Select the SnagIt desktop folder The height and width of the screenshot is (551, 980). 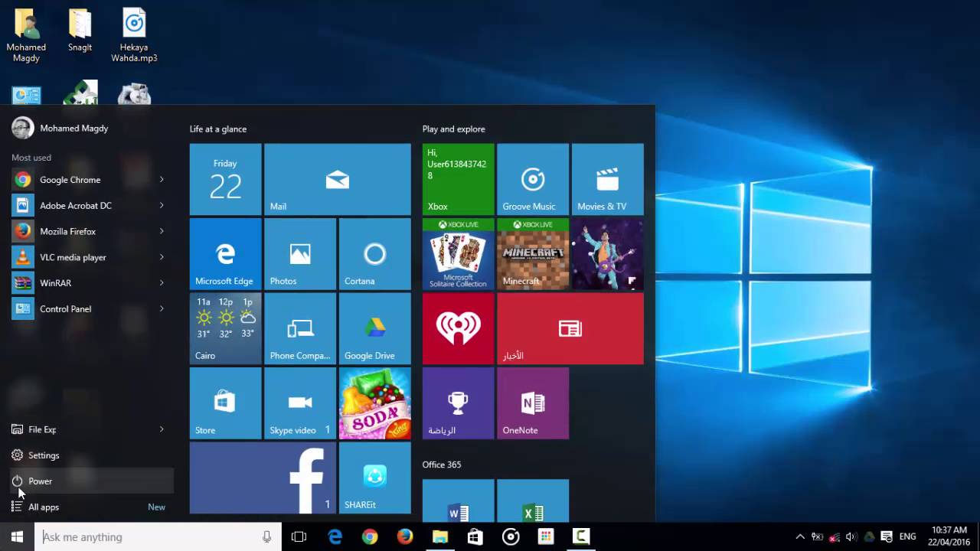80,31
